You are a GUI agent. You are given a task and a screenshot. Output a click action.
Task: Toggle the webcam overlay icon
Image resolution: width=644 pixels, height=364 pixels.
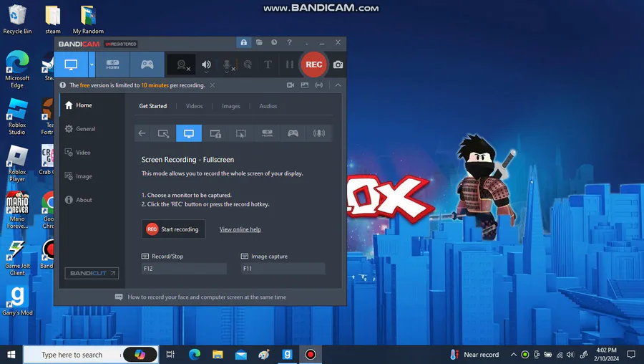(x=181, y=64)
